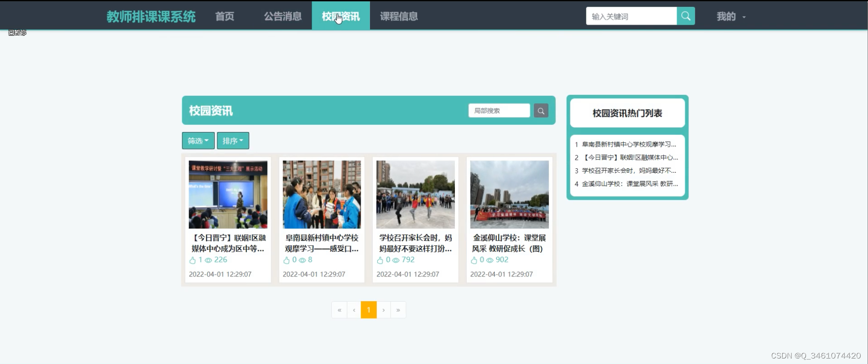
Task: Focus the 输入关键词 search field
Action: 631,16
